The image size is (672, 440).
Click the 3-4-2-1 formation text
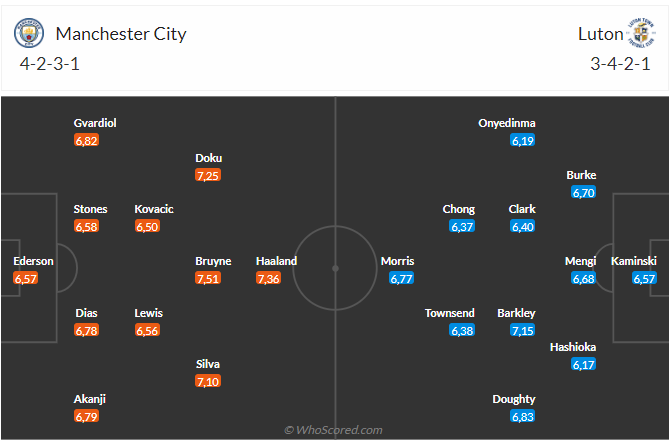click(621, 65)
